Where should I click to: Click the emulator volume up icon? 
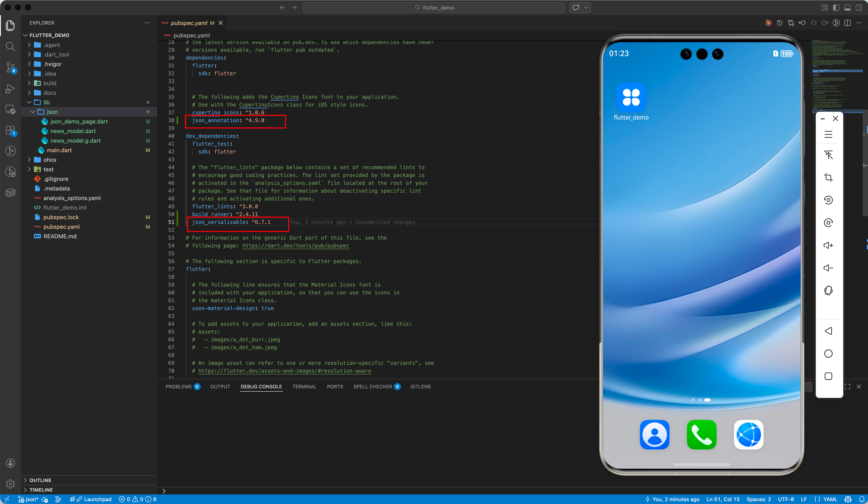coord(828,245)
